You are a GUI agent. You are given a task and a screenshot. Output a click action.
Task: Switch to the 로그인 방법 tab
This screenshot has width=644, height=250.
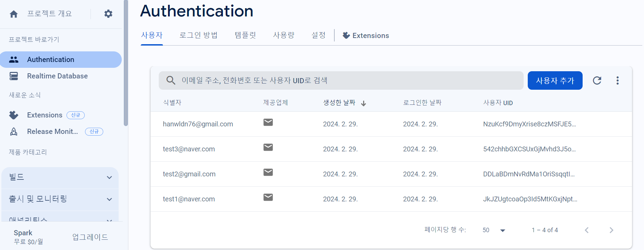[199, 35]
